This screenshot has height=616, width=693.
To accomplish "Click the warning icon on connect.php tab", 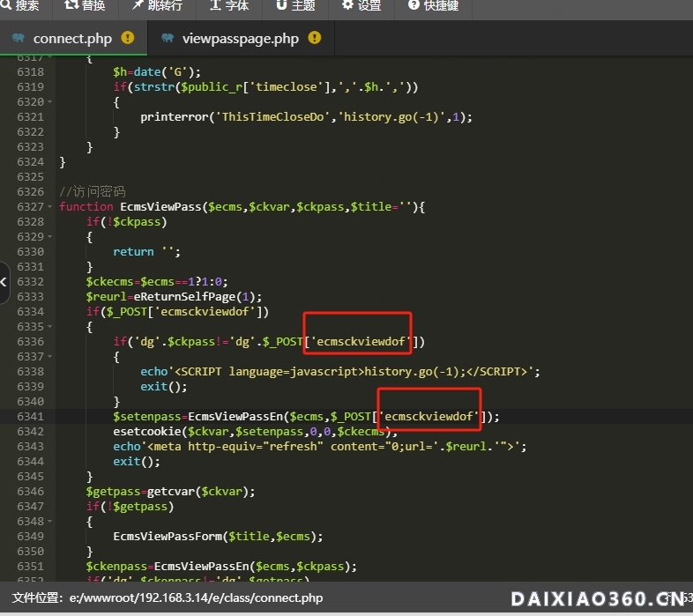I will pos(128,38).
